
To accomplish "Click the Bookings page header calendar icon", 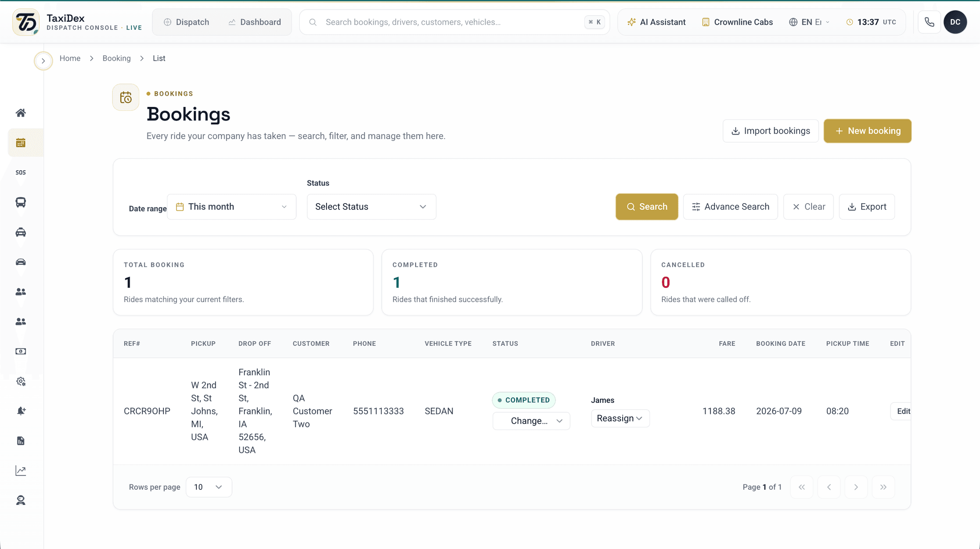I will [x=126, y=97].
